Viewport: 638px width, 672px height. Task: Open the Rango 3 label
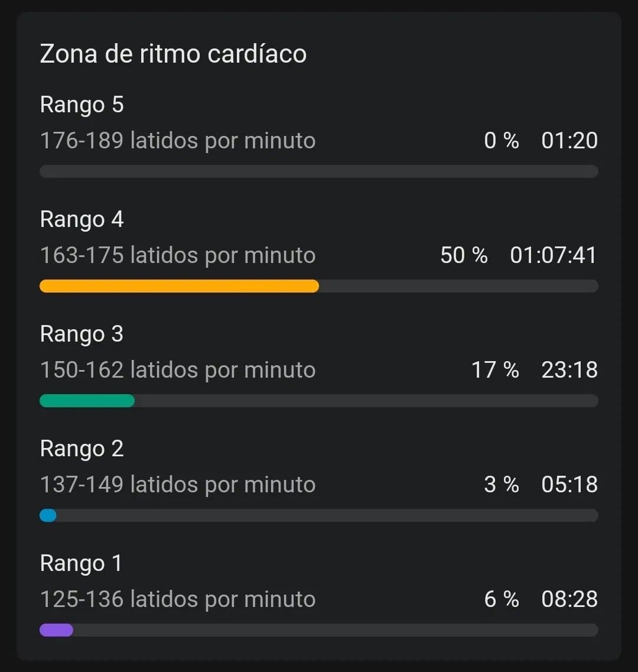tap(82, 334)
